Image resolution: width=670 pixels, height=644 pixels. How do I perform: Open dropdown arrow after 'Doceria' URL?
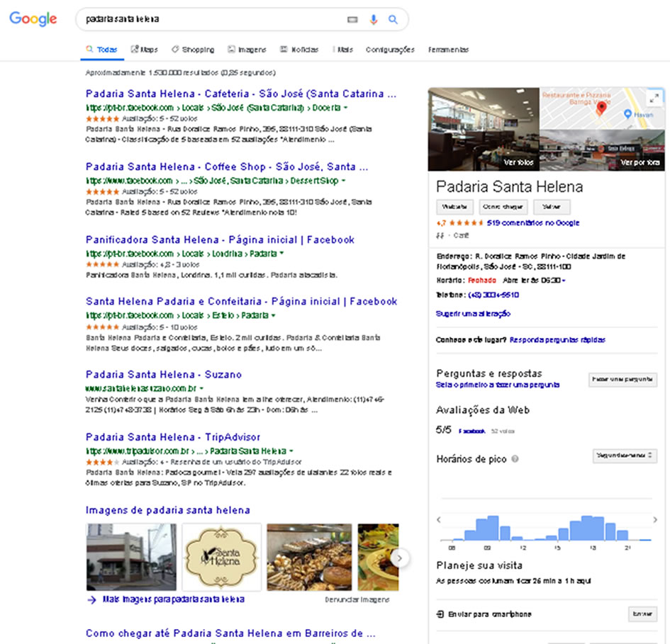point(346,108)
